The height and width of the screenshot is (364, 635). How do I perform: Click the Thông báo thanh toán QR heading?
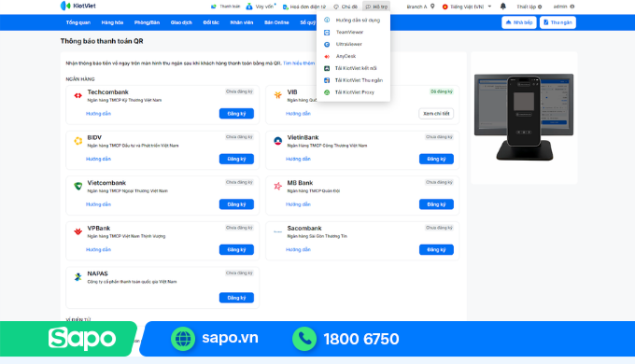pyautogui.click(x=102, y=41)
